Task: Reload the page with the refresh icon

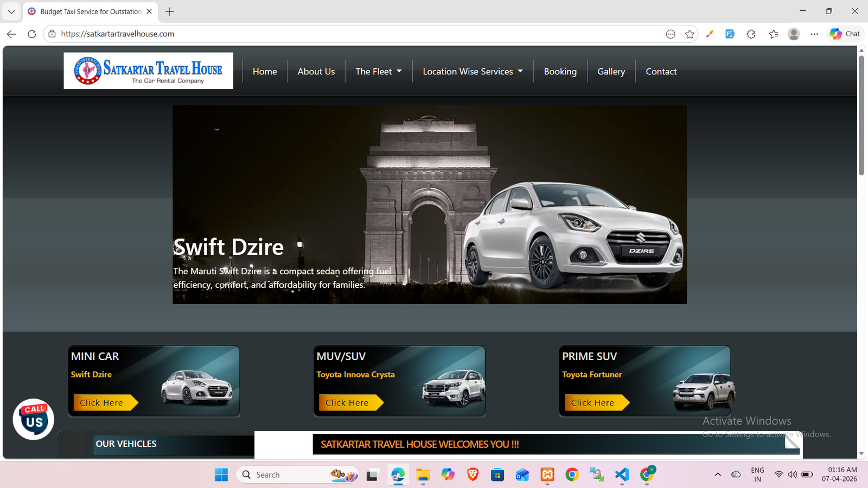Action: (x=32, y=34)
